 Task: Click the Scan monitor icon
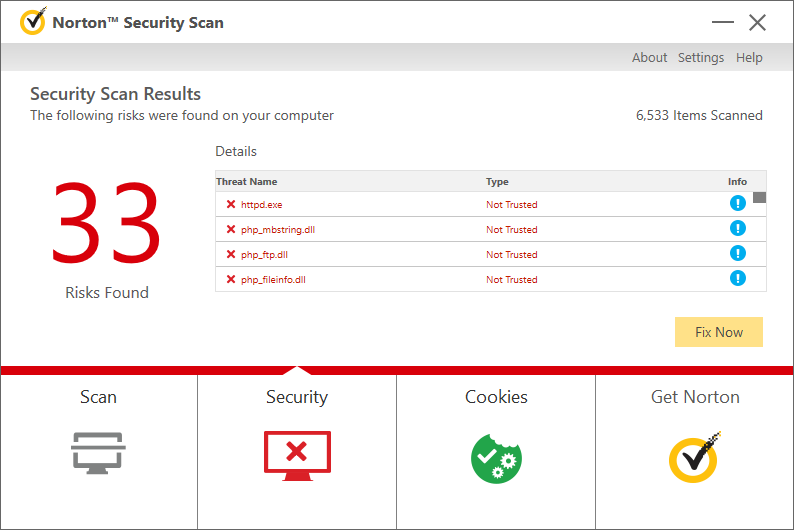pos(98,453)
